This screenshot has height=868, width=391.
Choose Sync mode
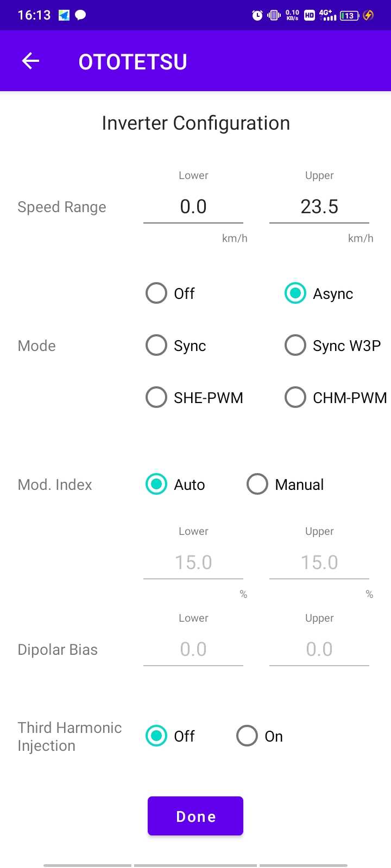pos(156,346)
